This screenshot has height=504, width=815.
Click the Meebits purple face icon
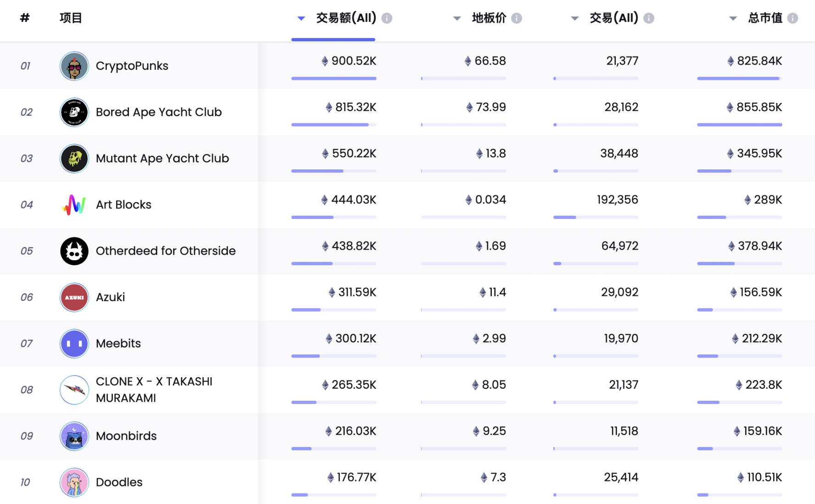tap(74, 343)
